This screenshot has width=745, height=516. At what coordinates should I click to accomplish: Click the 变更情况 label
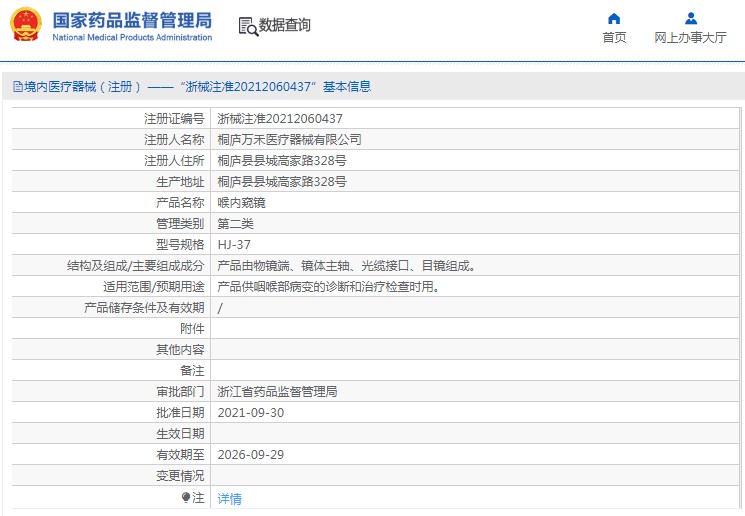180,476
